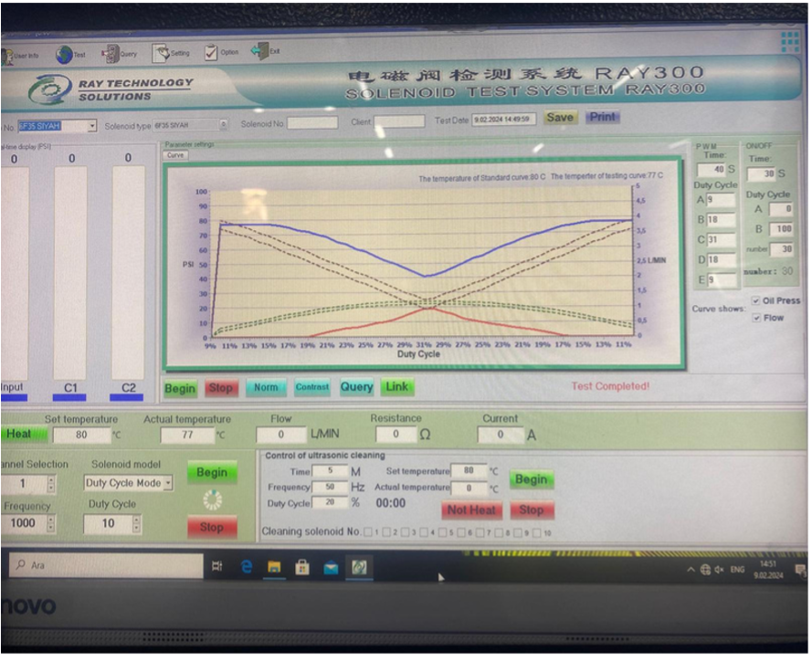Expand the 6F35 SIYAH No. dropdown
This screenshot has width=812, height=661.
[92, 126]
